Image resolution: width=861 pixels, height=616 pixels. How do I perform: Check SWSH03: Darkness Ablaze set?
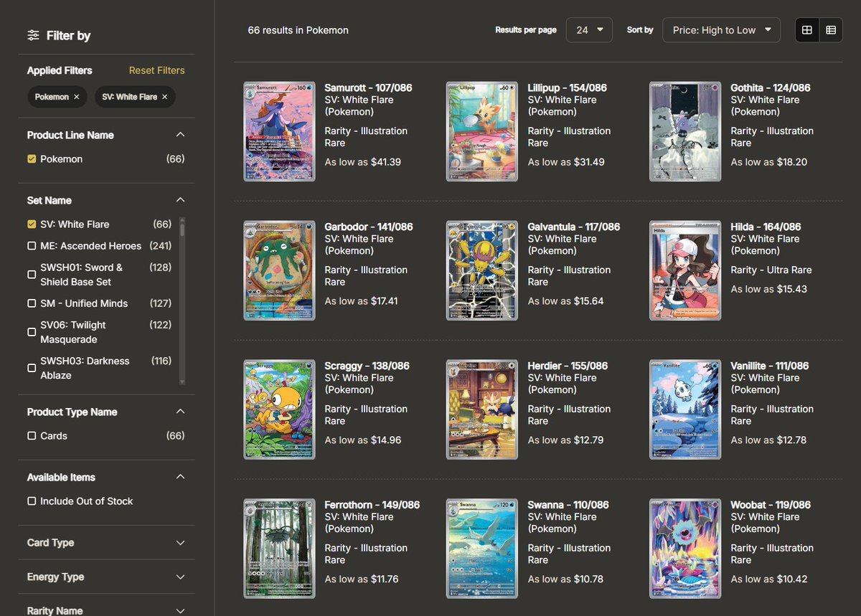click(x=32, y=368)
